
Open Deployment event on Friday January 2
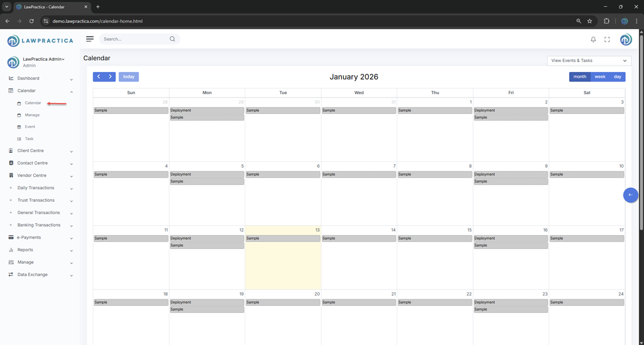coord(511,111)
